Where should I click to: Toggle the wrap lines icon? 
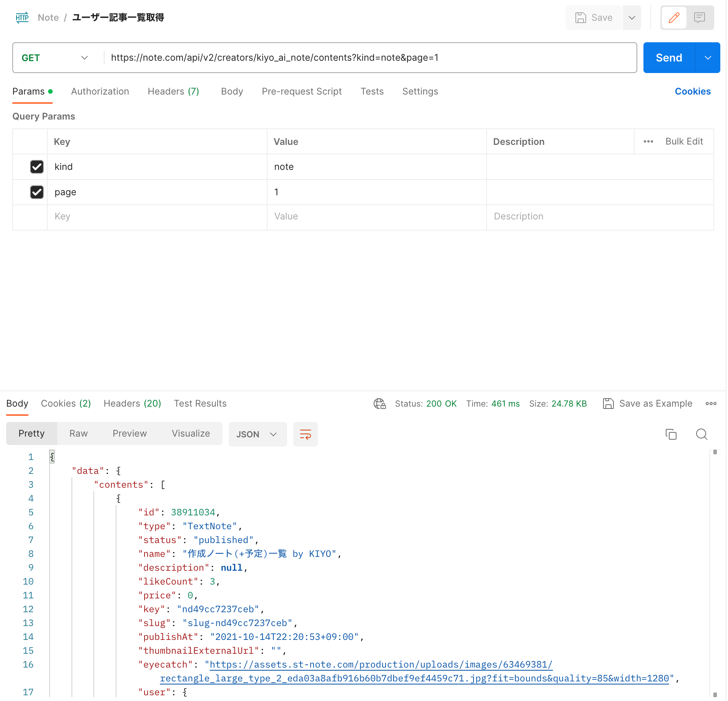[x=306, y=434]
